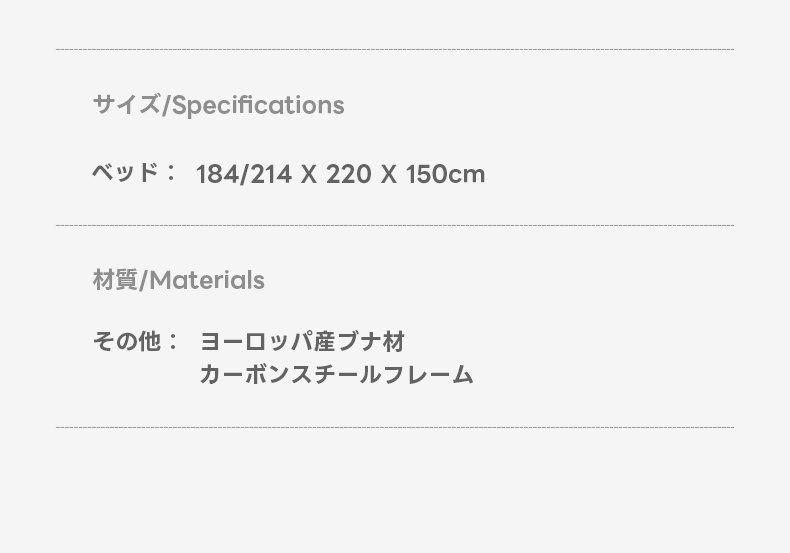Click the "X" between 214 and 220
The image size is (790, 553).
click(x=309, y=174)
